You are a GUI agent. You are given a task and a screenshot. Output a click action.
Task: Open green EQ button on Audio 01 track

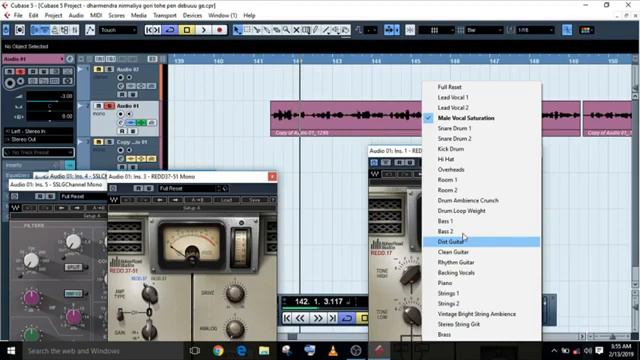point(141,122)
